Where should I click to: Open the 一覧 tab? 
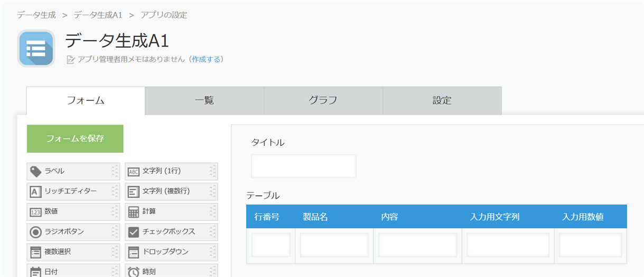204,100
